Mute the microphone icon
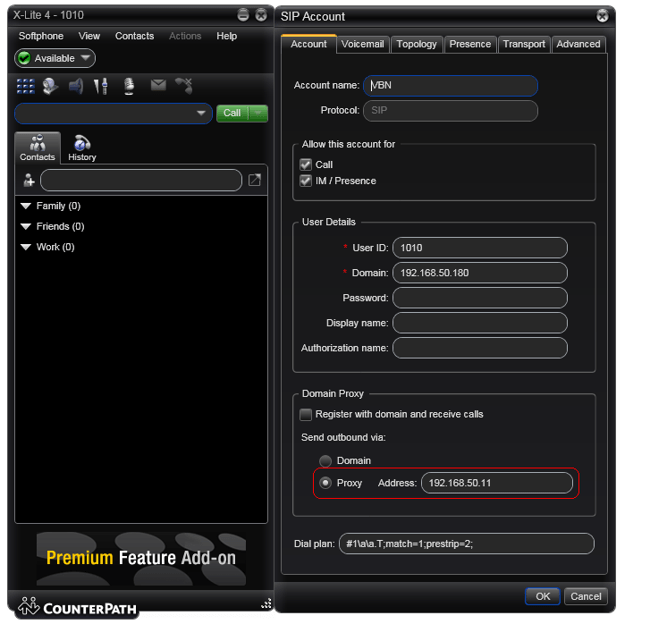 (129, 86)
